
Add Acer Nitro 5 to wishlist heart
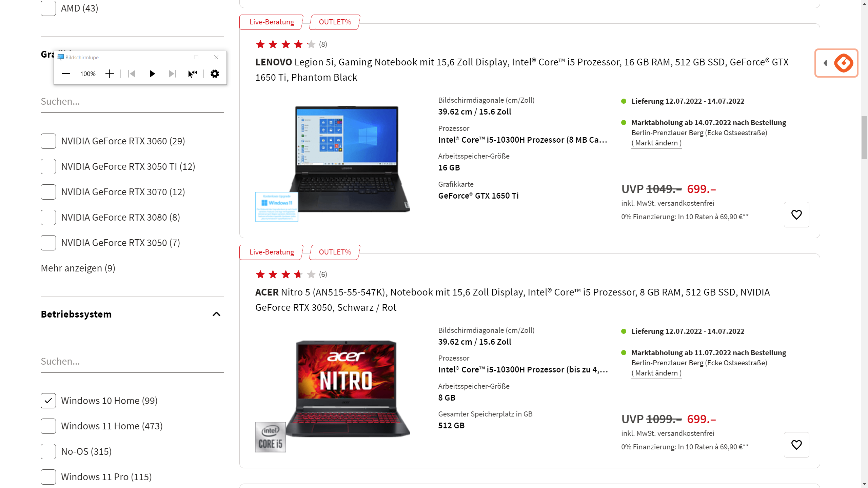click(x=796, y=445)
